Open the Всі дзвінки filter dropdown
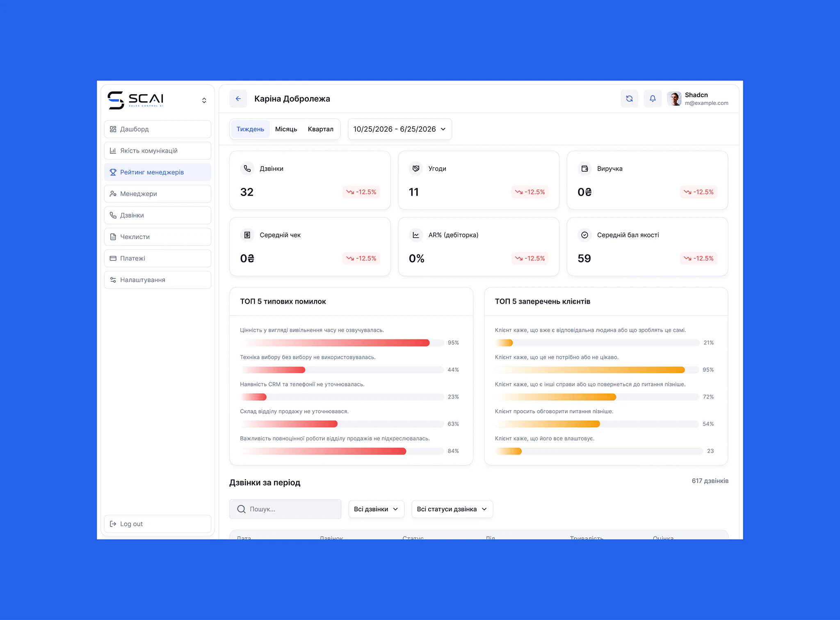Image resolution: width=840 pixels, height=620 pixels. coord(376,509)
